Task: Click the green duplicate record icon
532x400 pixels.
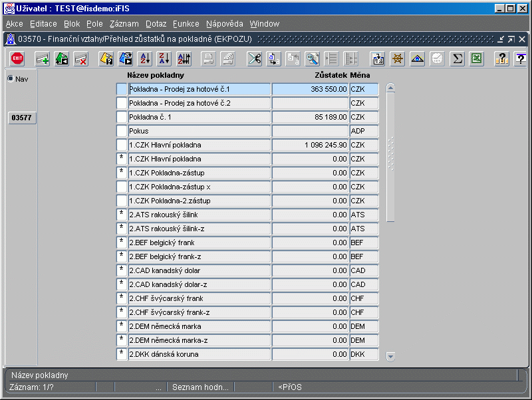Action: tap(62, 58)
